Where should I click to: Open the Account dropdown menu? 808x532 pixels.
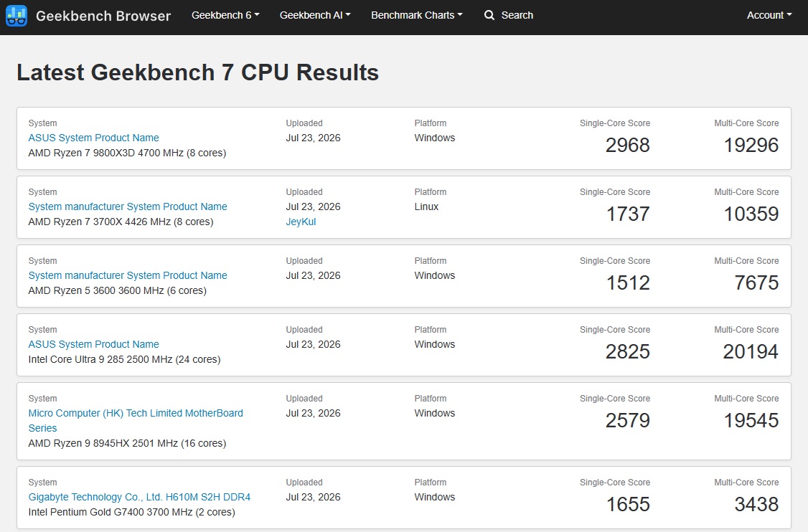(769, 16)
